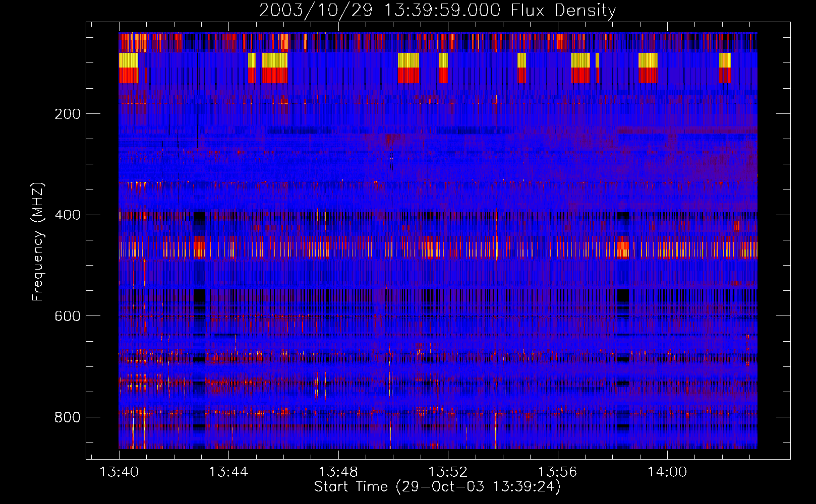Click the 'Frequency (MHZ)' y-axis label
This screenshot has height=504, width=816.
37,241
